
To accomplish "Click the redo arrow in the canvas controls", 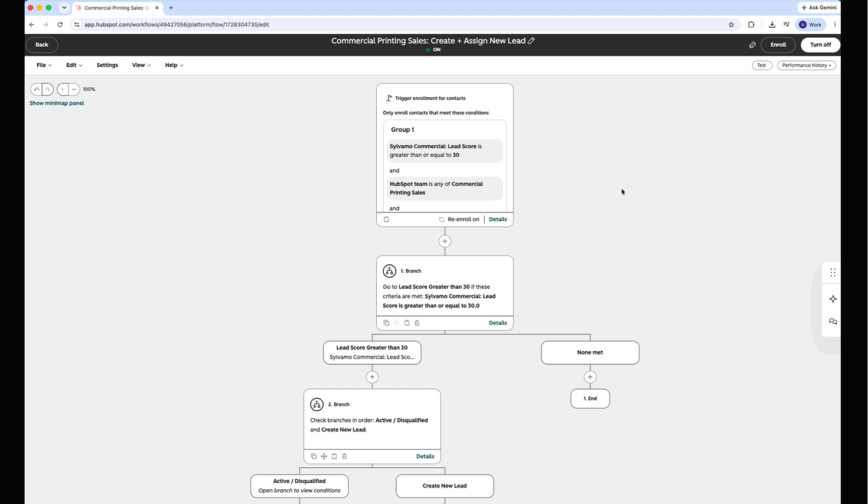I will coord(47,89).
